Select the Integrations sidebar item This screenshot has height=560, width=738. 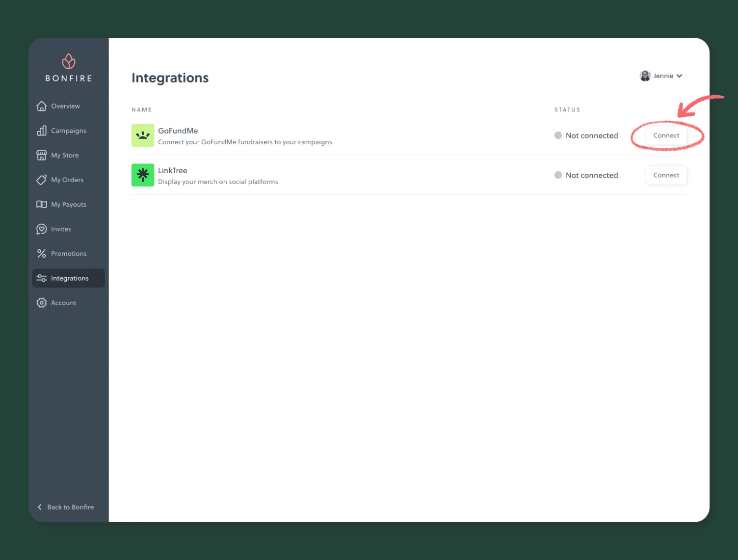(x=69, y=278)
